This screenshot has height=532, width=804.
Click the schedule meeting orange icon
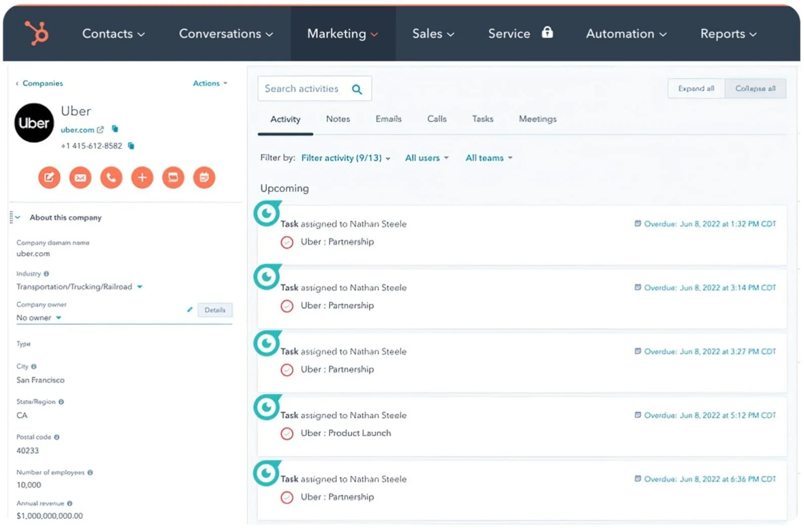[204, 177]
